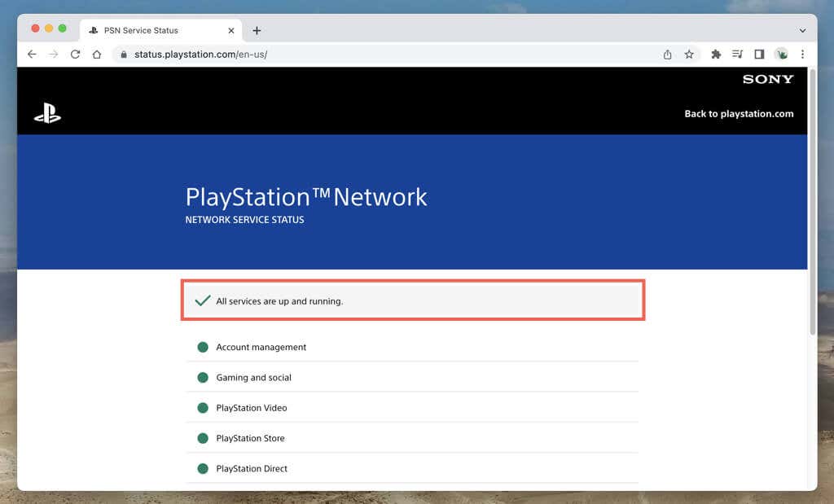Reload the page with the refresh icon

(75, 54)
